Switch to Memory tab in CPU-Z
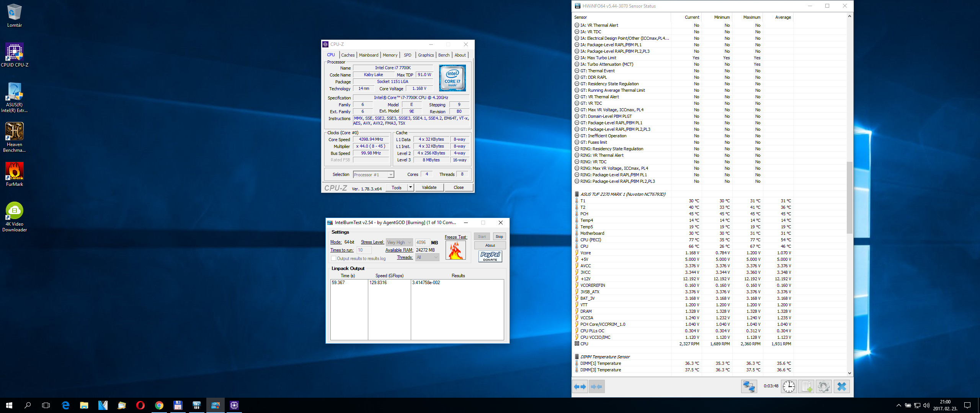 (390, 55)
